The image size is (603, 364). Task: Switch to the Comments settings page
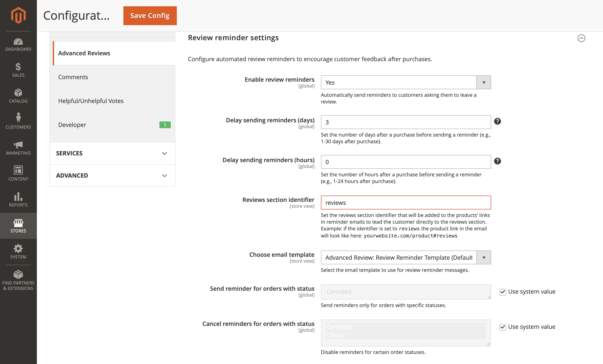pyautogui.click(x=73, y=77)
